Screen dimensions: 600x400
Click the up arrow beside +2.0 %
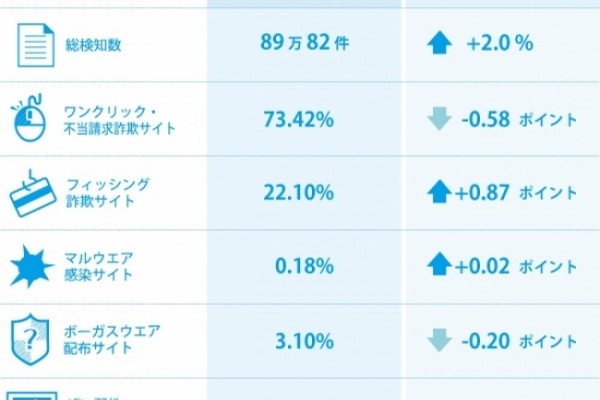click(x=439, y=42)
